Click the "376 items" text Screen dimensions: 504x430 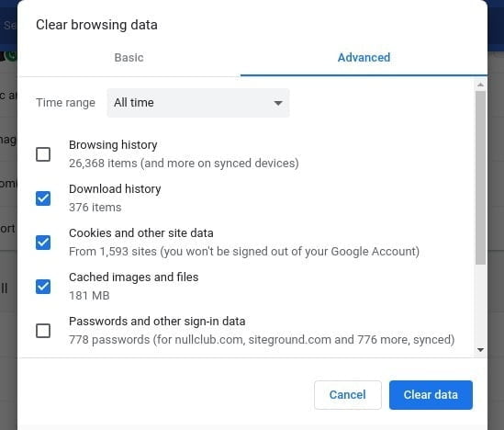coord(95,208)
